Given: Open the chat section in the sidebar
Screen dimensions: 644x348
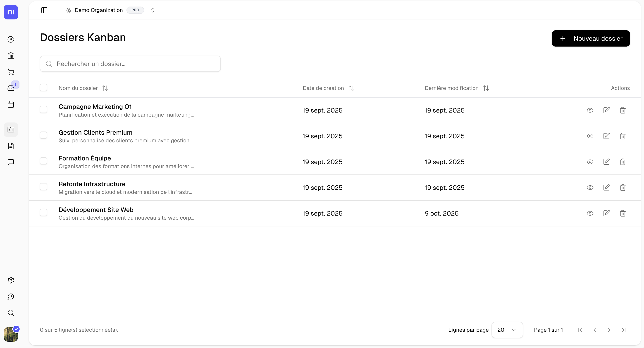Looking at the screenshot, I should 11,162.
